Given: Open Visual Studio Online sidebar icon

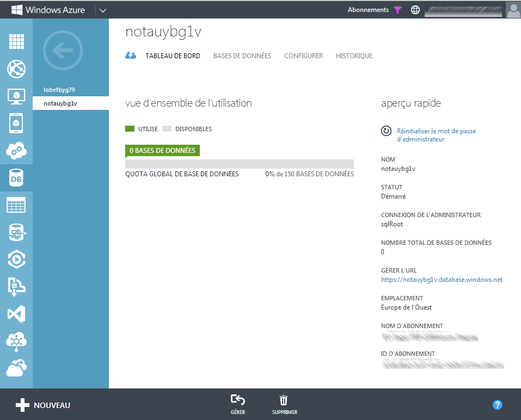Looking at the screenshot, I should tap(16, 314).
